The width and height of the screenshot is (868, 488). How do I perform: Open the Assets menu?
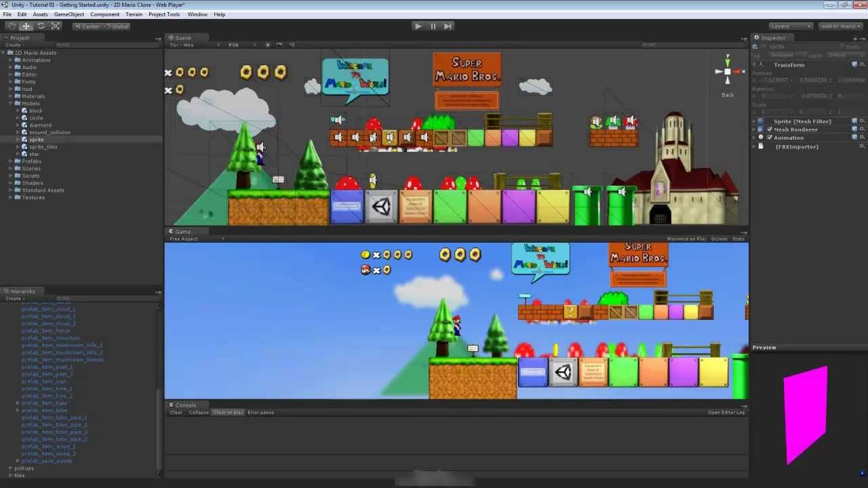(40, 14)
